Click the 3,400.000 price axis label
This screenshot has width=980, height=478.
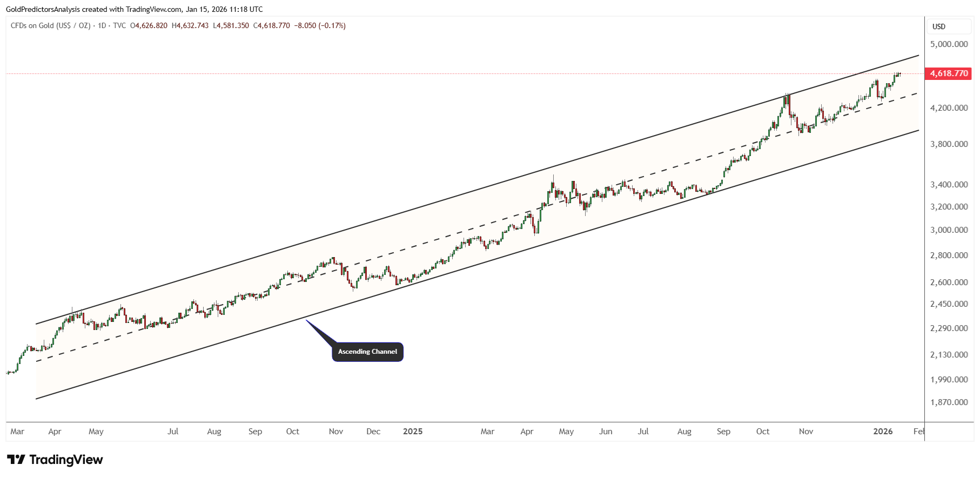(x=948, y=185)
